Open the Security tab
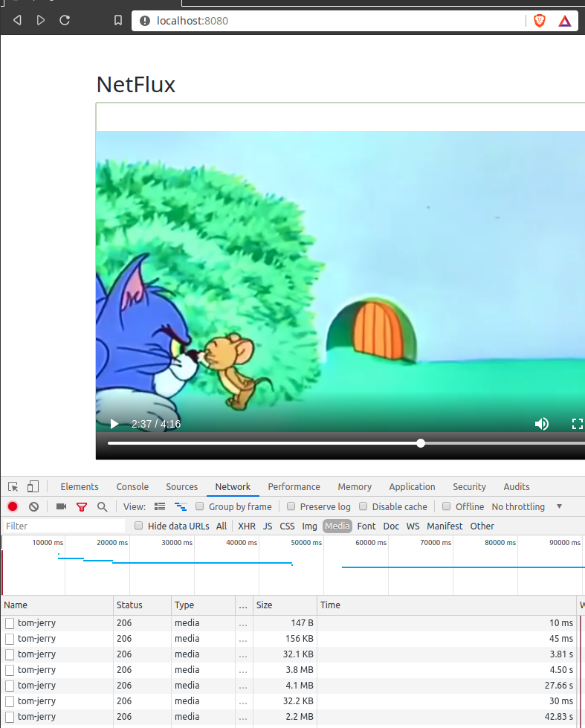Screen dimensions: 585x728 [469, 486]
